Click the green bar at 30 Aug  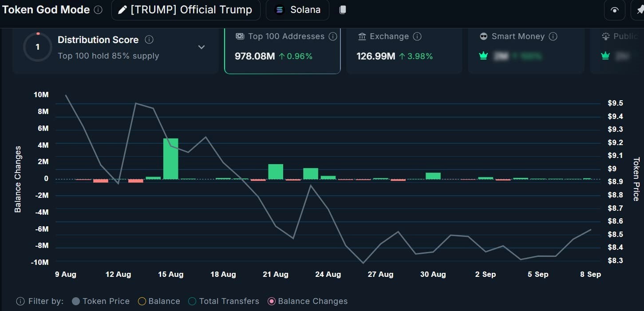[433, 176]
